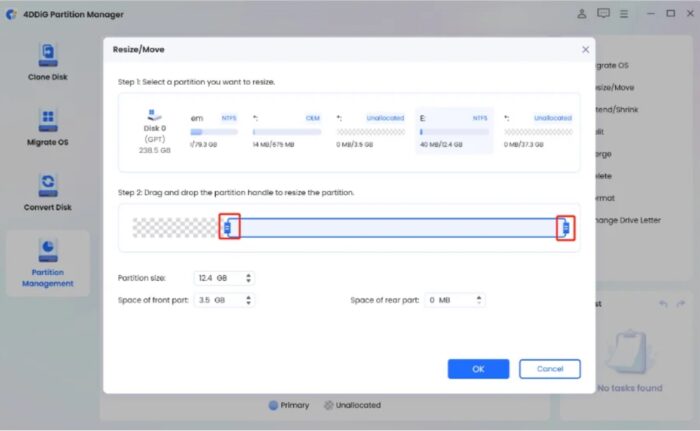
Task: Click the 4DDiG Partition Manager logo
Action: click(11, 14)
